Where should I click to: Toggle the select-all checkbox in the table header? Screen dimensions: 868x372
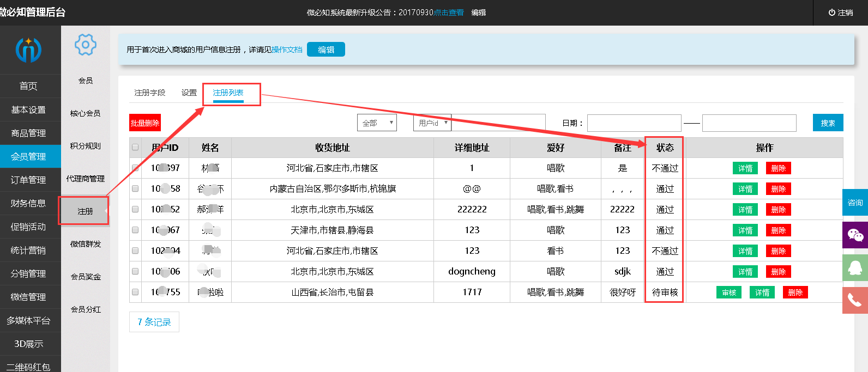click(135, 148)
